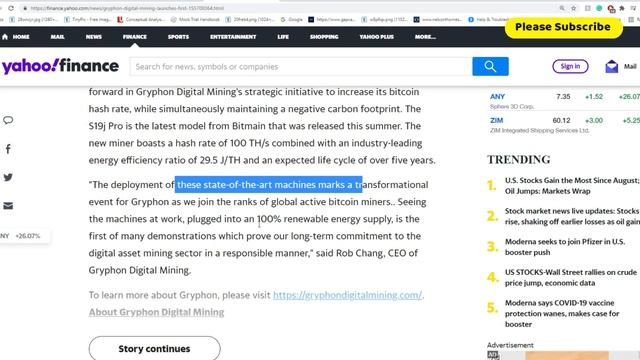
Task: Open trending story Stock market news live updates
Action: 572,216
